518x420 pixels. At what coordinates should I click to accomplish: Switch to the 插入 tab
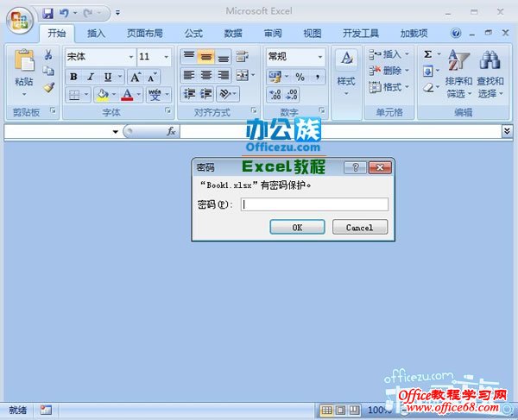click(96, 34)
